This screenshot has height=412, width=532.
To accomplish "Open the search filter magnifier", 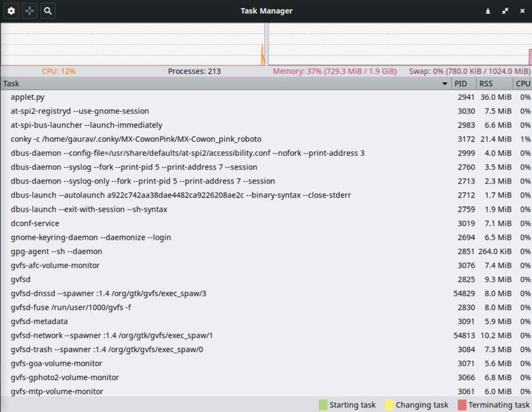I will point(48,11).
